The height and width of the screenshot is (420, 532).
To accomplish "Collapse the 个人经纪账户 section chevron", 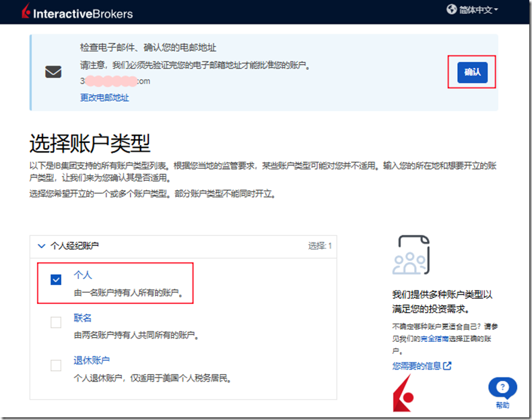I will [x=42, y=246].
